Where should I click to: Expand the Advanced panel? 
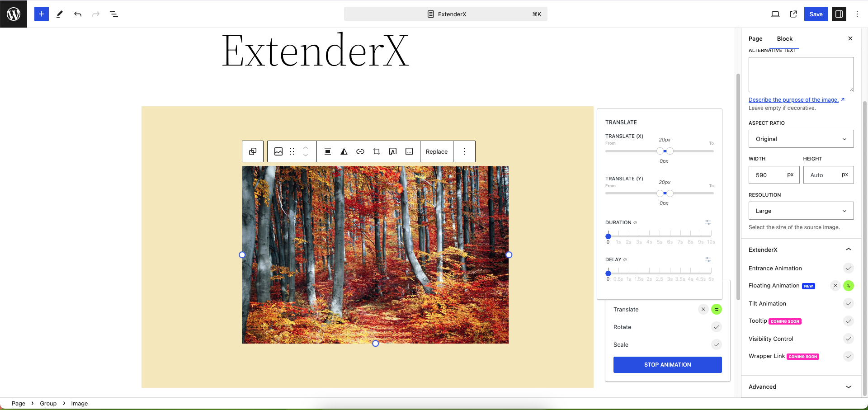[x=801, y=386]
